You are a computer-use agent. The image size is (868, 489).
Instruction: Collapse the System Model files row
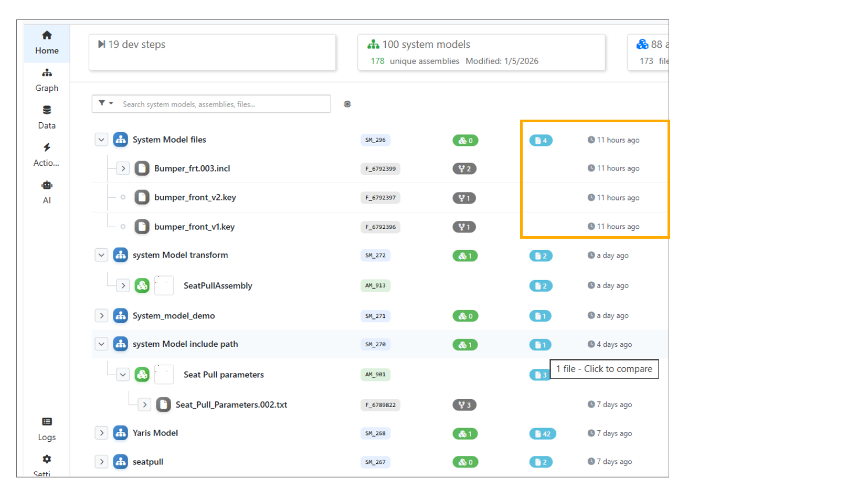101,140
